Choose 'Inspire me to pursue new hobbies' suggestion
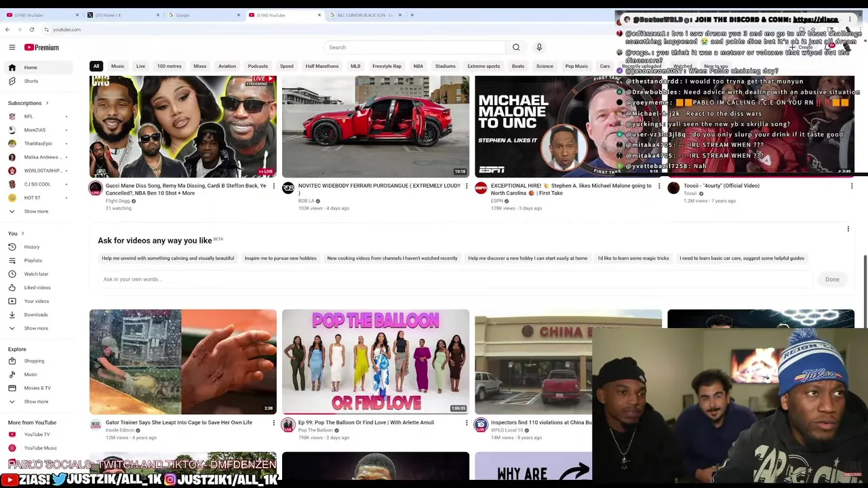The height and width of the screenshot is (488, 868). tap(281, 258)
